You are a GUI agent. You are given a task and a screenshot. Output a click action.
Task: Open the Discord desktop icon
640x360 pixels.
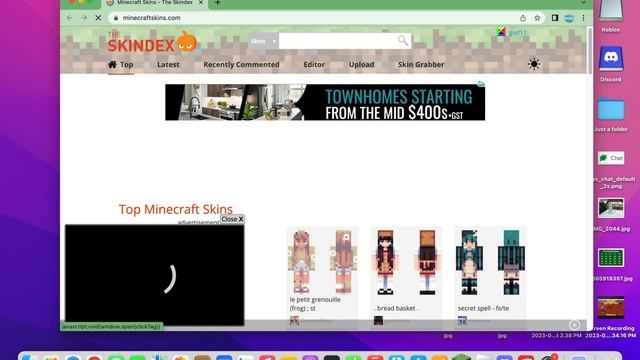[611, 64]
